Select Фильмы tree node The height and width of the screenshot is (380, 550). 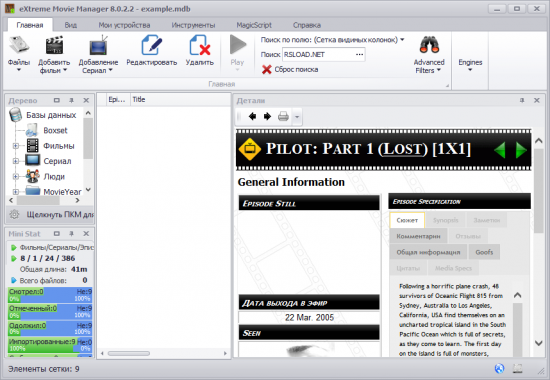[x=59, y=146]
